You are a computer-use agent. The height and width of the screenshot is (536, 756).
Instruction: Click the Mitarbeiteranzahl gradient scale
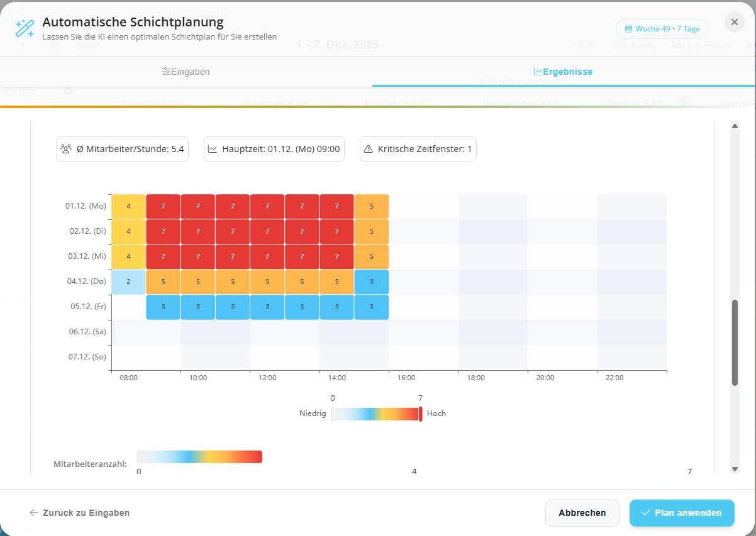point(199,456)
